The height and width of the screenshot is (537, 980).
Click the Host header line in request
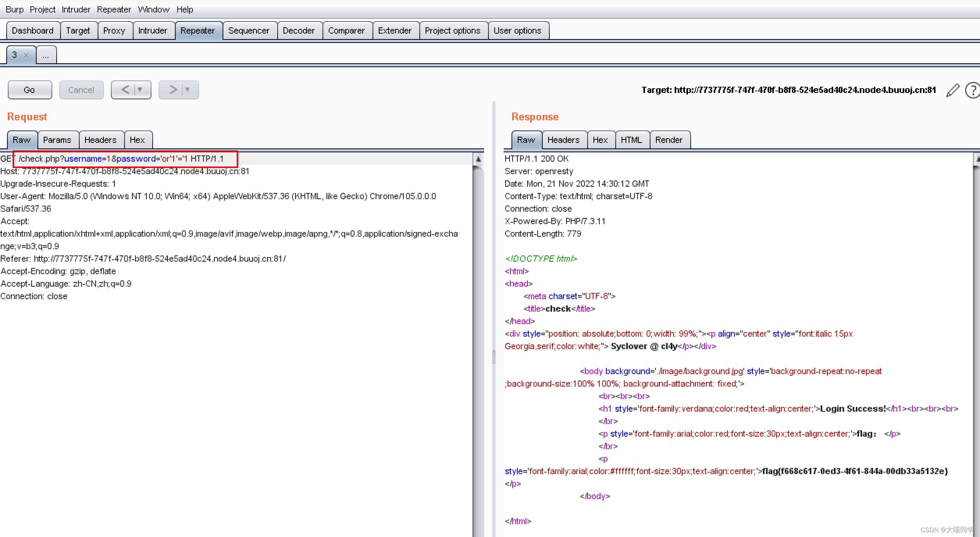coord(125,171)
